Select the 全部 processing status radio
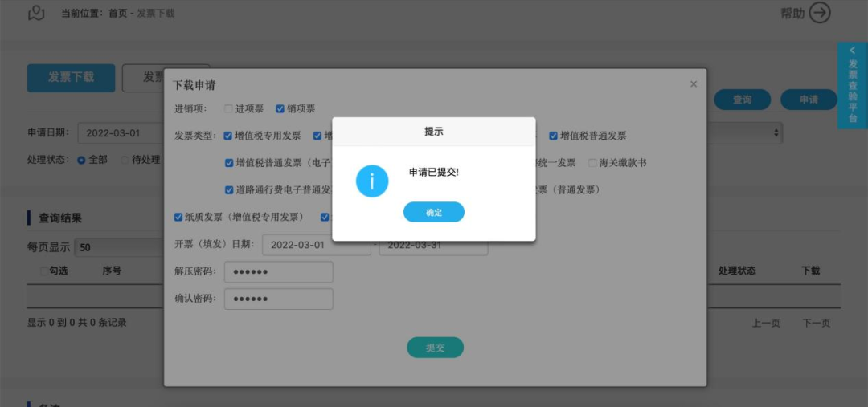 (81, 160)
